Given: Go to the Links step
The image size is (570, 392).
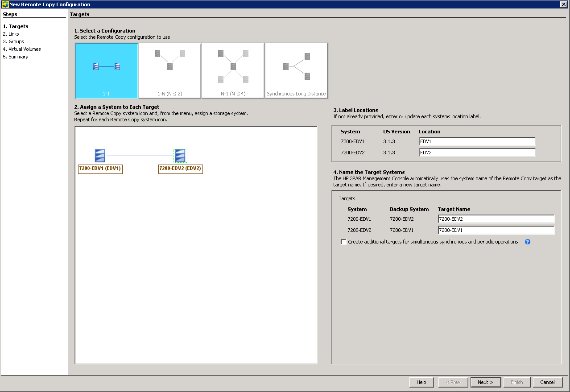Looking at the screenshot, I should click(x=11, y=34).
